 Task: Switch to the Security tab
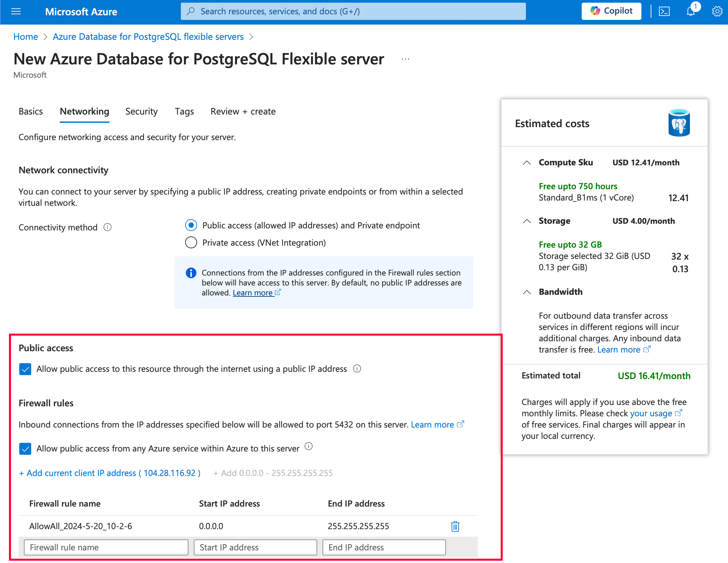(x=141, y=112)
